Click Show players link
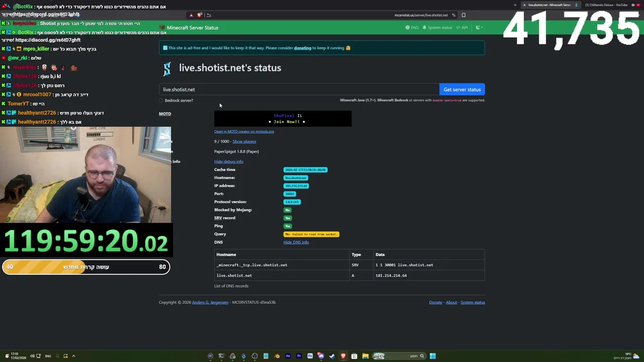Screen dimensions: 644x362 click(244, 141)
